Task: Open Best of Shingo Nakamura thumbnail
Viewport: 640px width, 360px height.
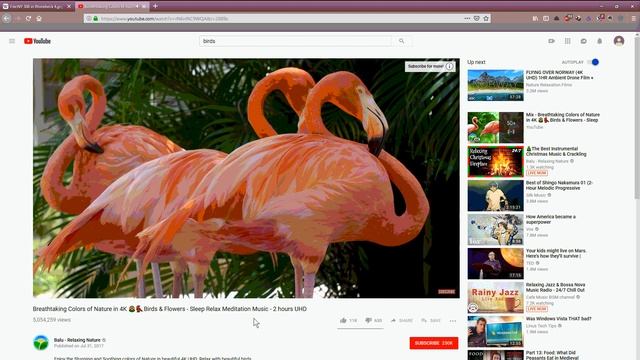Action: point(495,196)
